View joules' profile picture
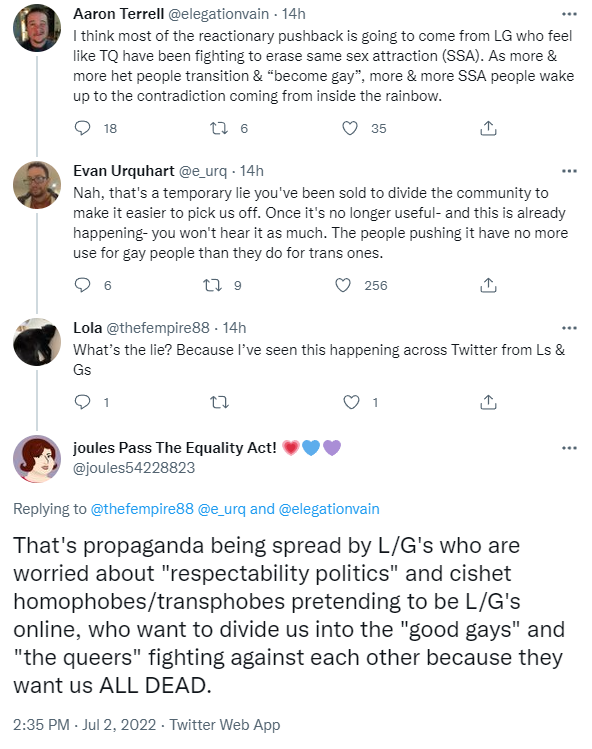The image size is (592, 749). click(x=37, y=459)
